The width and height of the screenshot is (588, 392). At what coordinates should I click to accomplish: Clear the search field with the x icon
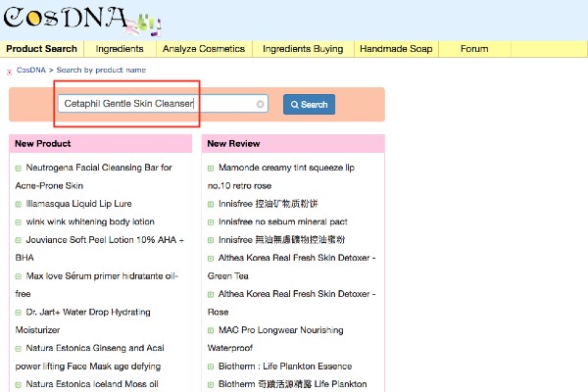coord(260,104)
